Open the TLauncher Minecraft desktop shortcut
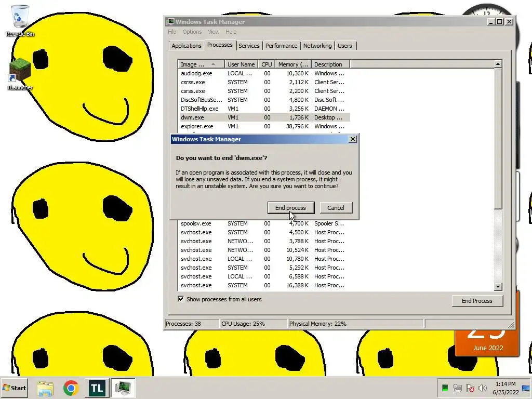This screenshot has width=532, height=399. pos(20,74)
